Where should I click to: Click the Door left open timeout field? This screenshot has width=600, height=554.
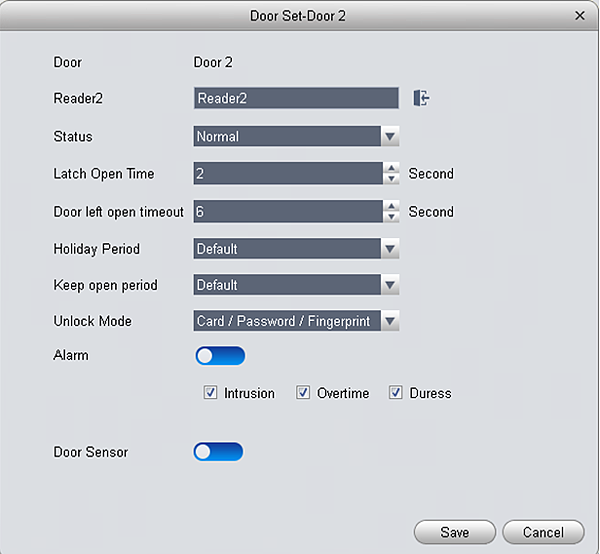287,211
